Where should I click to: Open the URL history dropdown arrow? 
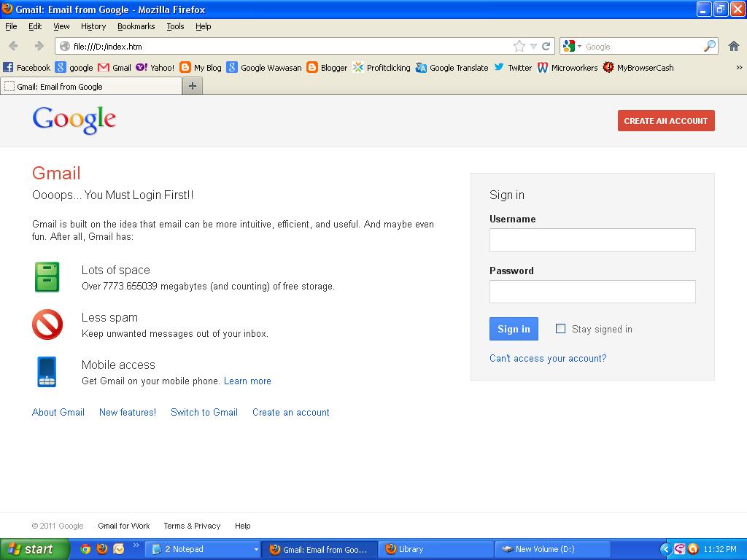pyautogui.click(x=533, y=46)
